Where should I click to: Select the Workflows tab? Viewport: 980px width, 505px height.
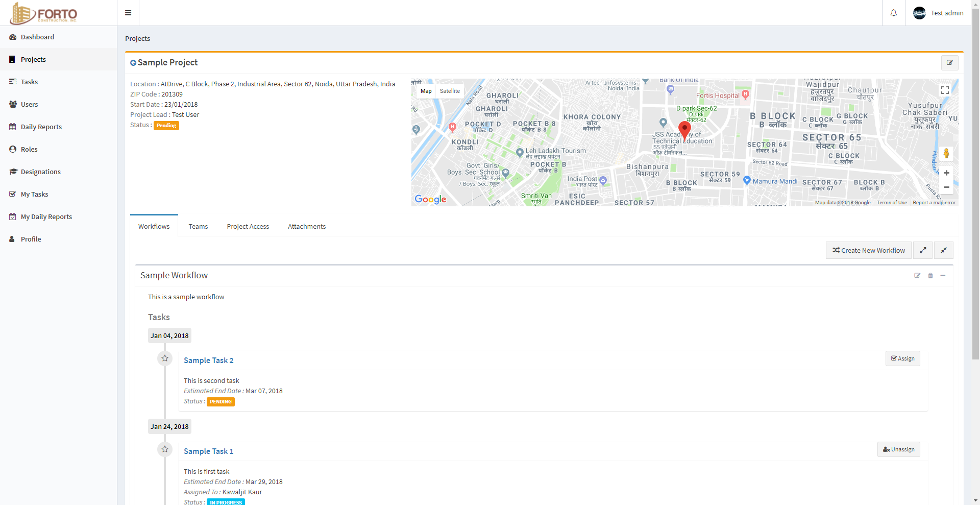(154, 226)
